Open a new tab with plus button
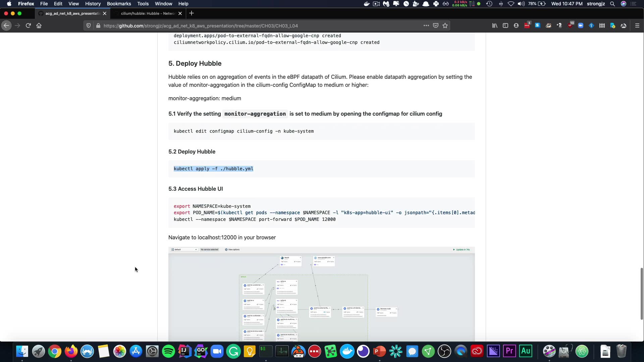Viewport: 644px width, 362px height. [x=192, y=13]
